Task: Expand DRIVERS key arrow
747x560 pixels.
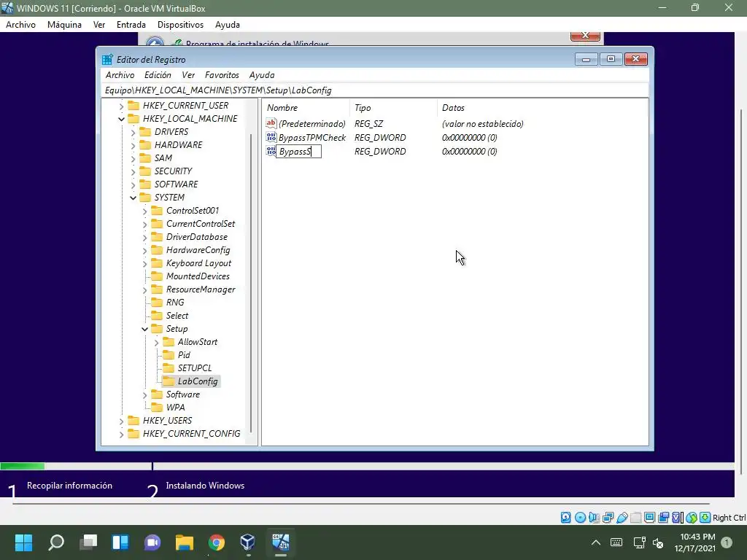Action: (133, 133)
